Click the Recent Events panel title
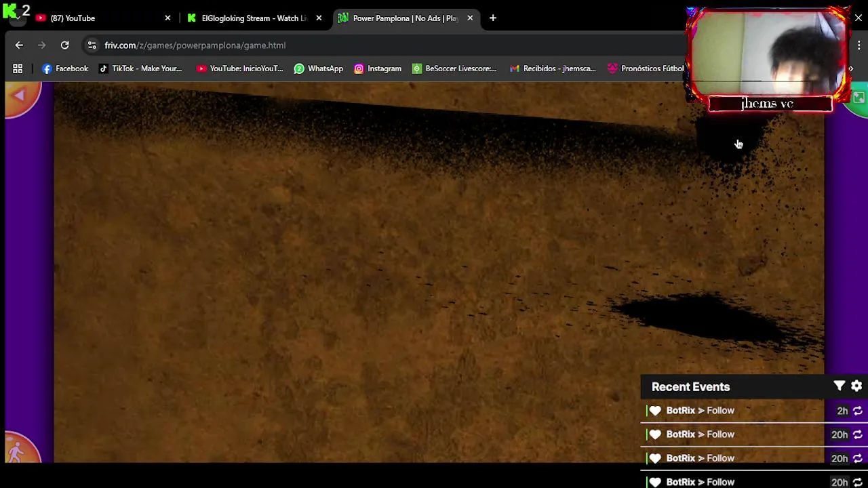This screenshot has width=868, height=488. pyautogui.click(x=690, y=387)
